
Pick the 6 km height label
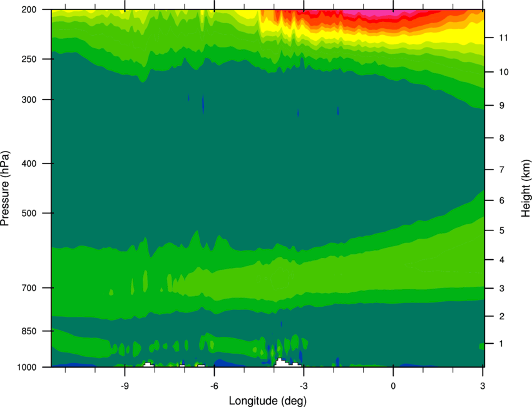pos(502,200)
